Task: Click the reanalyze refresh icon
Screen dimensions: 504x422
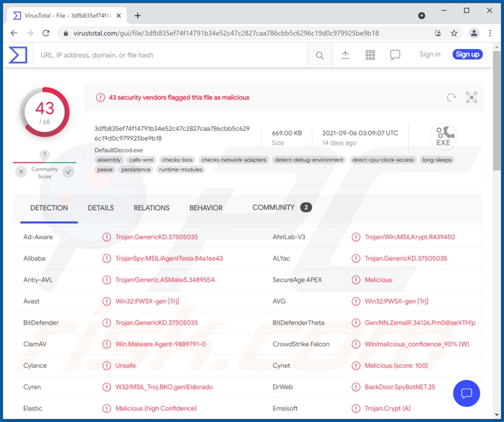Action: 451,98
